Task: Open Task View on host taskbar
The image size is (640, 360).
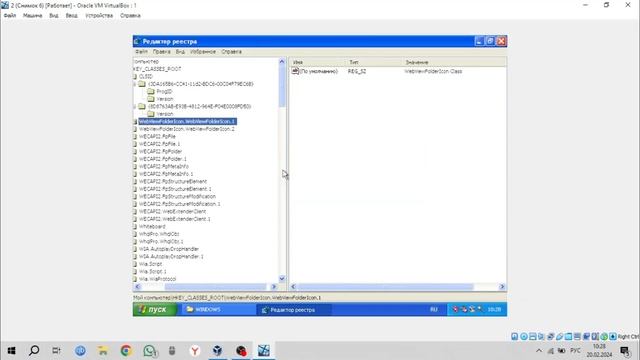Action: tap(56, 350)
